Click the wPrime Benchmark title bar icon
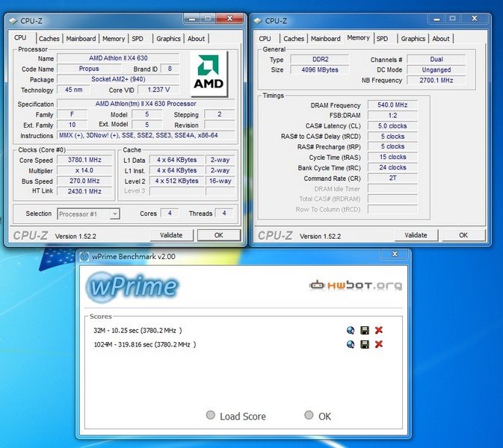The width and height of the screenshot is (503, 448). (84, 256)
